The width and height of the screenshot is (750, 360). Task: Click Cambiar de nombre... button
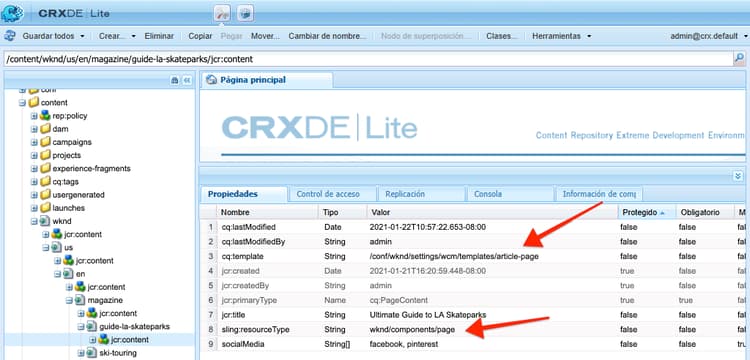(328, 36)
